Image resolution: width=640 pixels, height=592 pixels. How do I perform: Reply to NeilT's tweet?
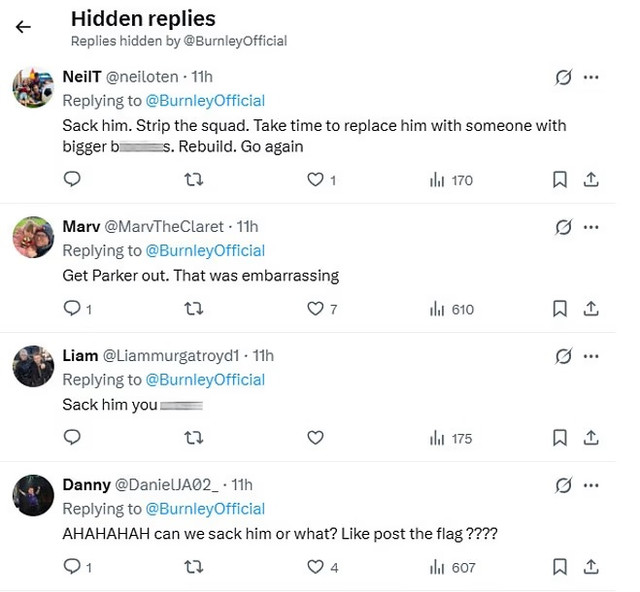click(72, 180)
